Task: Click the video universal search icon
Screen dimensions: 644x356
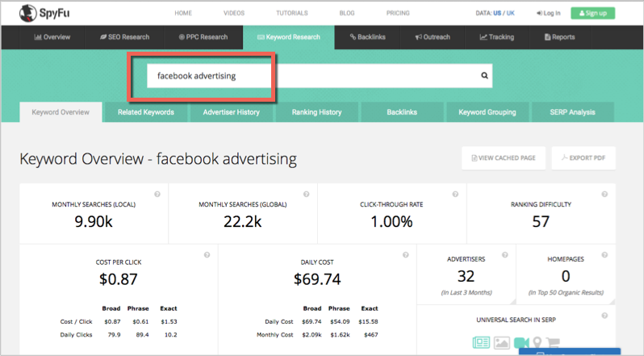Action: [521, 342]
